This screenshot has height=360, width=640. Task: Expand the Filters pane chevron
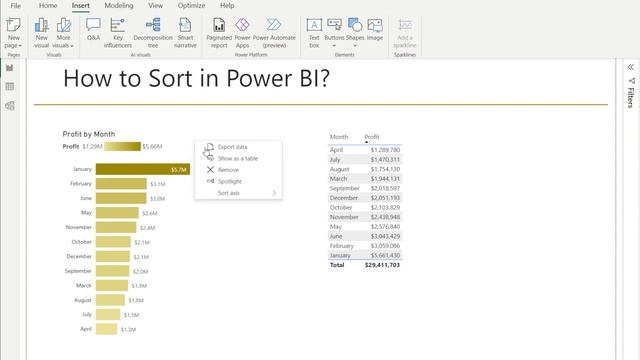pos(631,67)
